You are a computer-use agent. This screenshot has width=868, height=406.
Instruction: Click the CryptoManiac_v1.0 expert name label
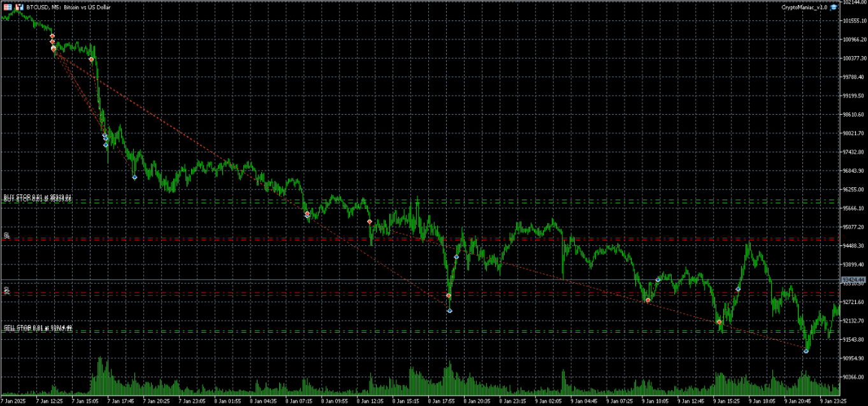point(804,8)
